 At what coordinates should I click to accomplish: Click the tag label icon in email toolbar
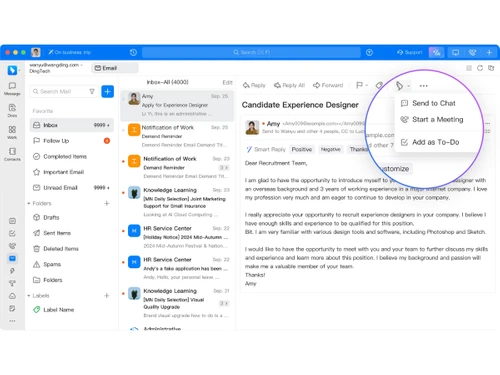point(379,85)
